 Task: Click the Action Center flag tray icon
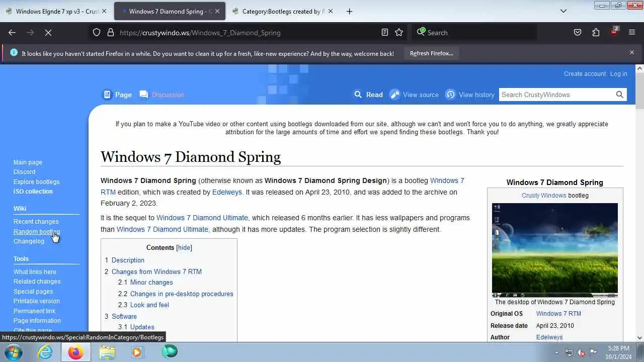[x=593, y=352]
